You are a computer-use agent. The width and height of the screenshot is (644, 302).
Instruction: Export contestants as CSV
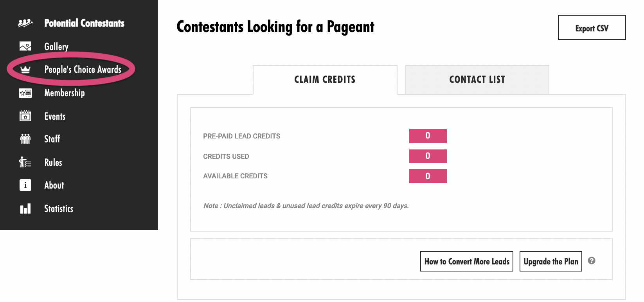[x=592, y=28]
